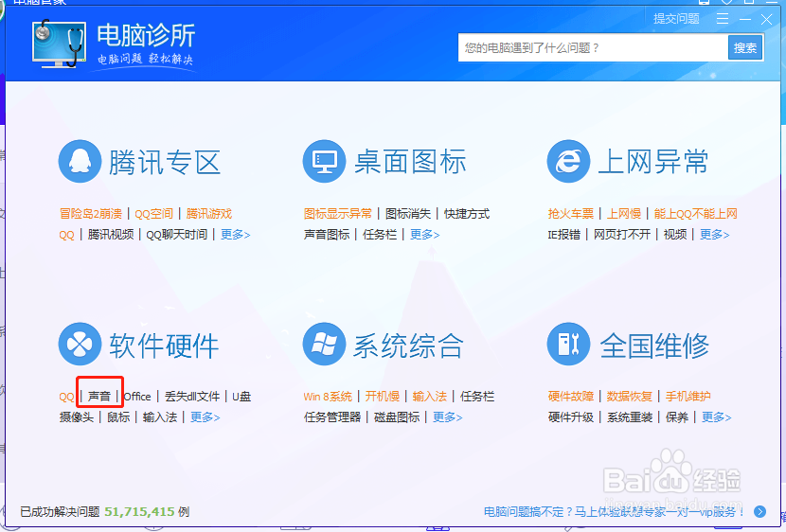Open the QQ聊天时间 link
Viewport: 786px width, 532px height.
176,235
